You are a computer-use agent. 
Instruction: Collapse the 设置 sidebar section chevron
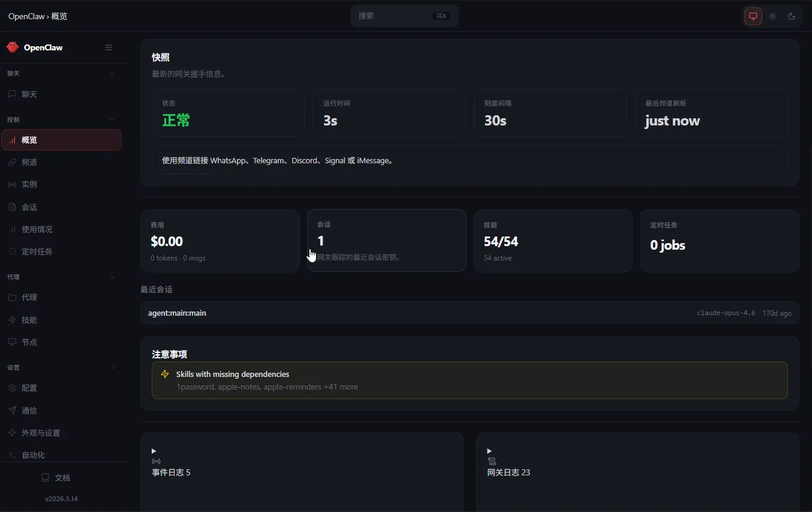[x=112, y=367]
